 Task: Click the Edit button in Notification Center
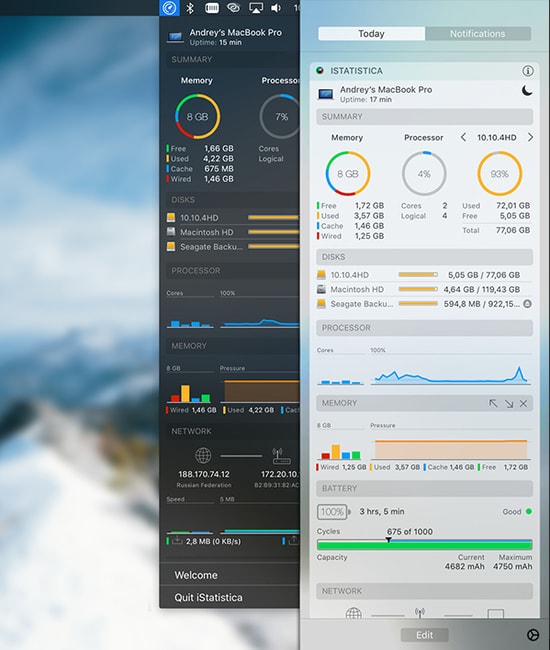pos(424,635)
